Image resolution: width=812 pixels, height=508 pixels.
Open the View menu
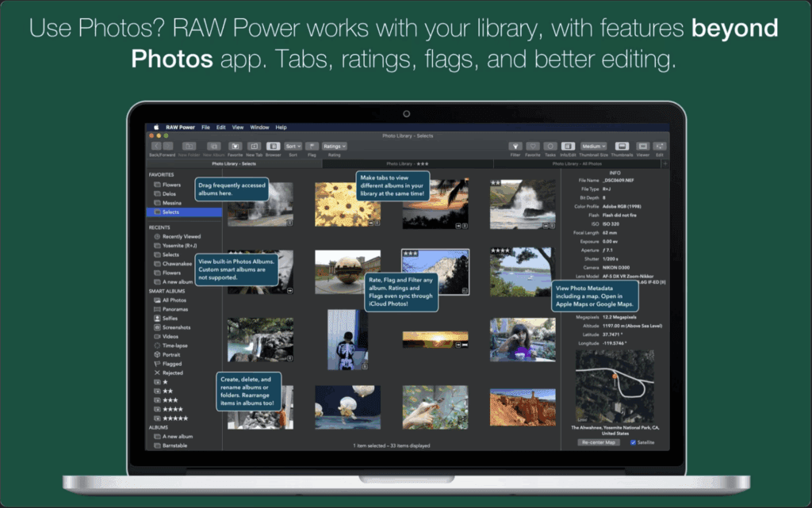[x=238, y=128]
